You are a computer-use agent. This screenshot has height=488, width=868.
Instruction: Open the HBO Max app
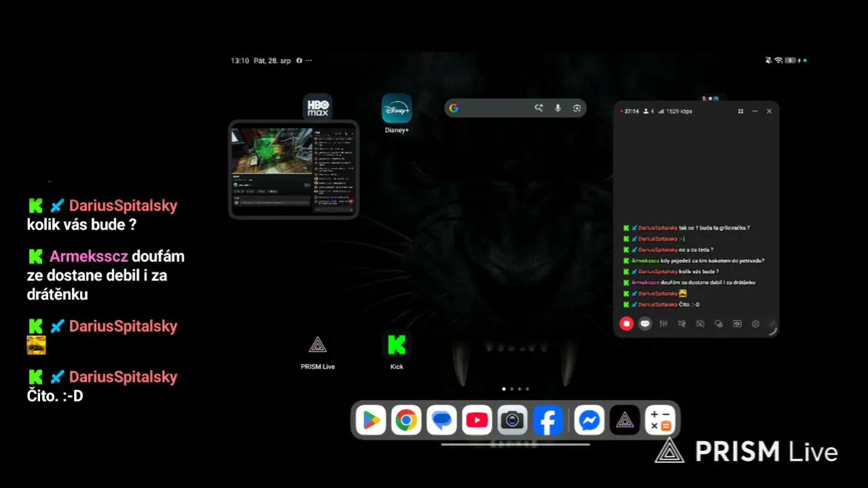(317, 108)
